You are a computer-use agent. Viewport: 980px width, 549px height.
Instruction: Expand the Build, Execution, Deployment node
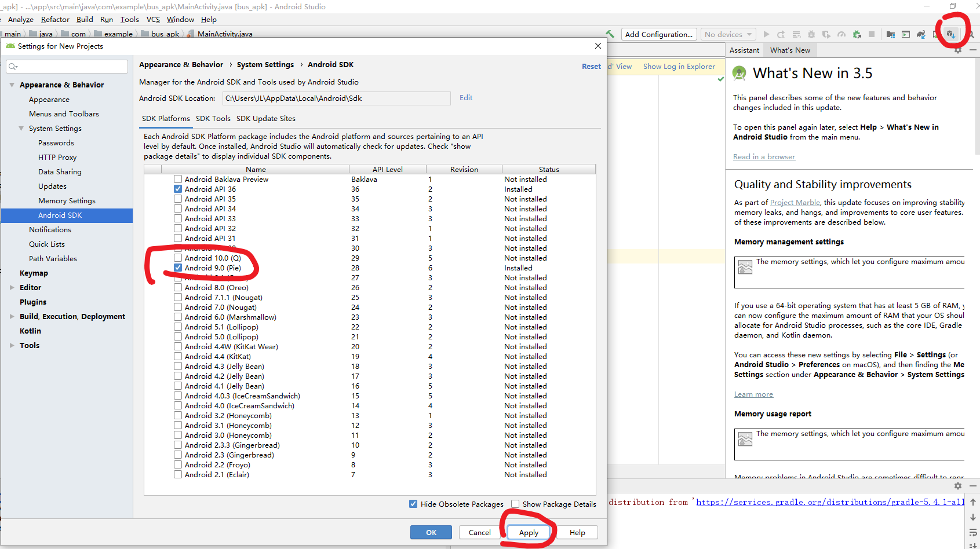click(12, 316)
